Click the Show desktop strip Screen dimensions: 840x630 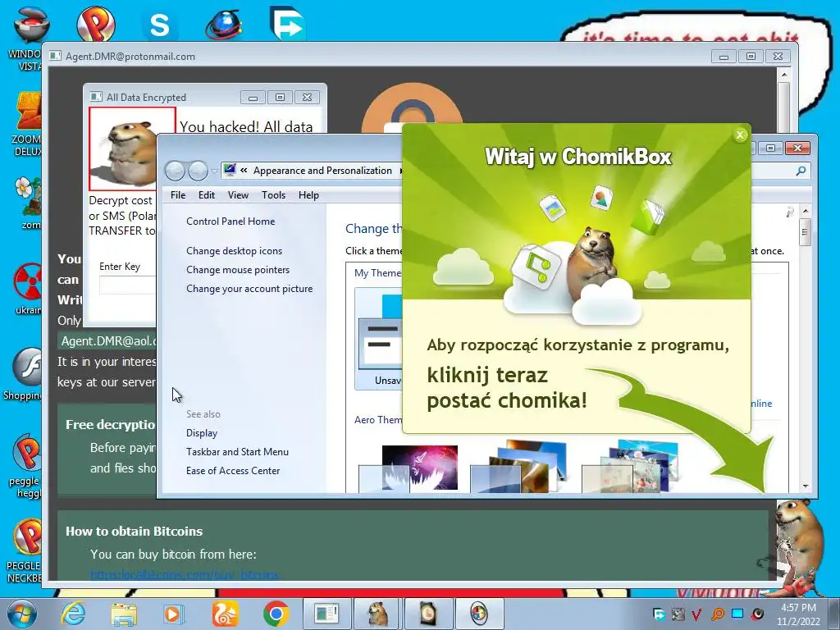(834, 614)
